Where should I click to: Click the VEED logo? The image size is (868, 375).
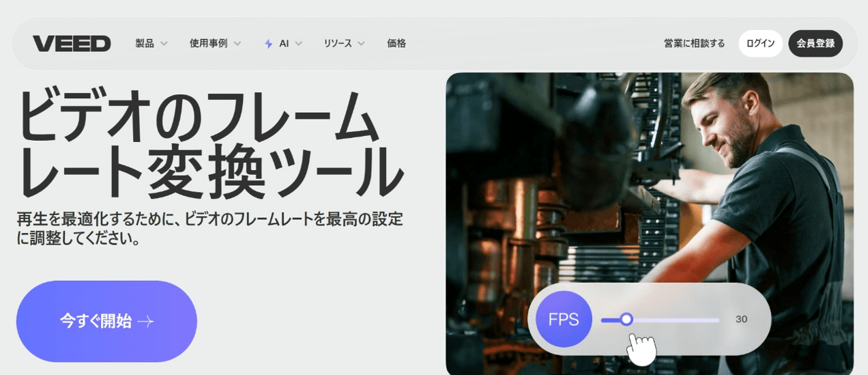72,44
